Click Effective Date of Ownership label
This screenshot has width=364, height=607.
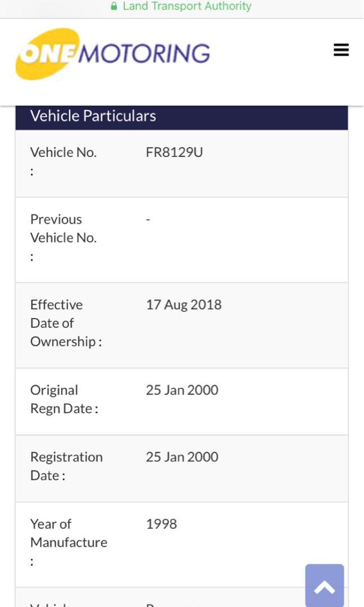(65, 323)
